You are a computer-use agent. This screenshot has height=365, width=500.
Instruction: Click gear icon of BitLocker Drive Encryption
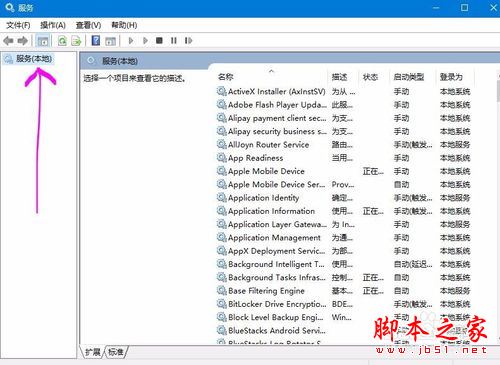222,304
